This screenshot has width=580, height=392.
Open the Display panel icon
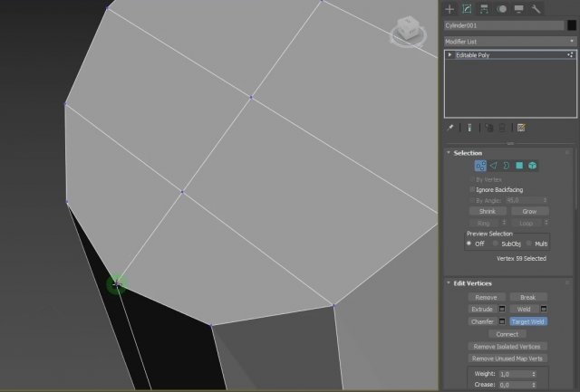[x=519, y=9]
